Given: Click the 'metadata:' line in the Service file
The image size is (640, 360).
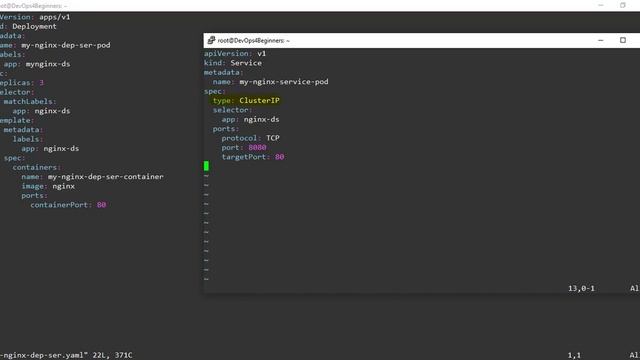Looking at the screenshot, I should click(223, 72).
